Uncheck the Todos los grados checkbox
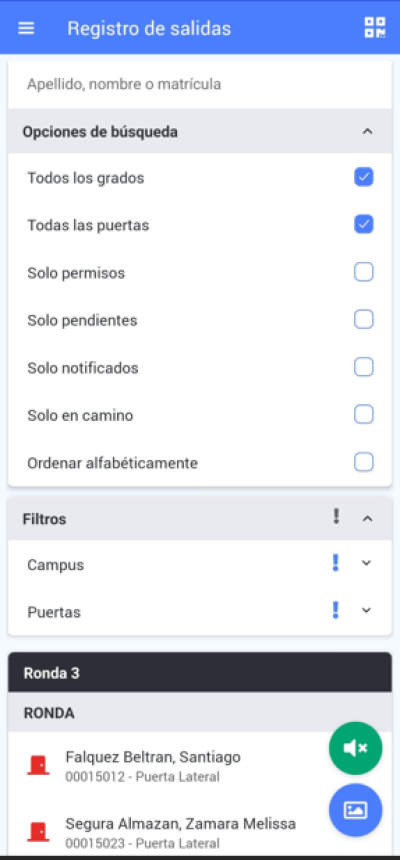Image resolution: width=400 pixels, height=860 pixels. click(x=364, y=177)
